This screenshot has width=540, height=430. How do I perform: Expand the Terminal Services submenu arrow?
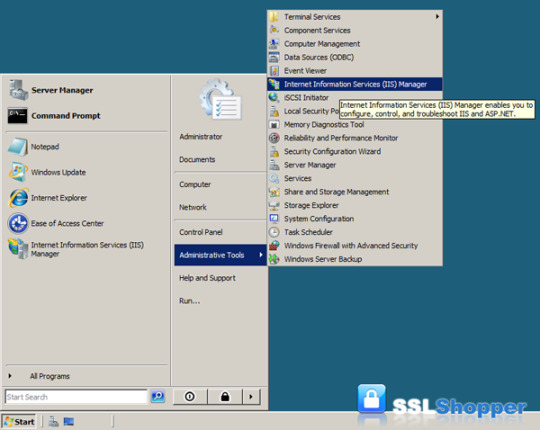pyautogui.click(x=437, y=16)
